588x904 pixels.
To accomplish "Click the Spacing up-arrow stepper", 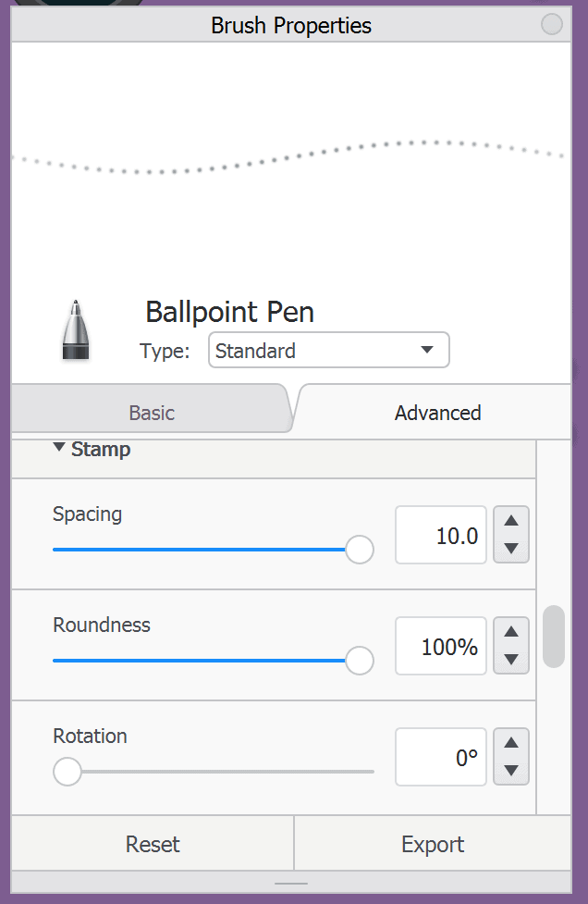I will [x=510, y=521].
